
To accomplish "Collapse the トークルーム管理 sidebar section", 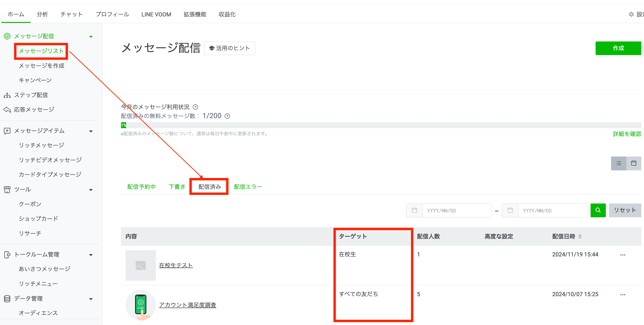I will pos(91,255).
